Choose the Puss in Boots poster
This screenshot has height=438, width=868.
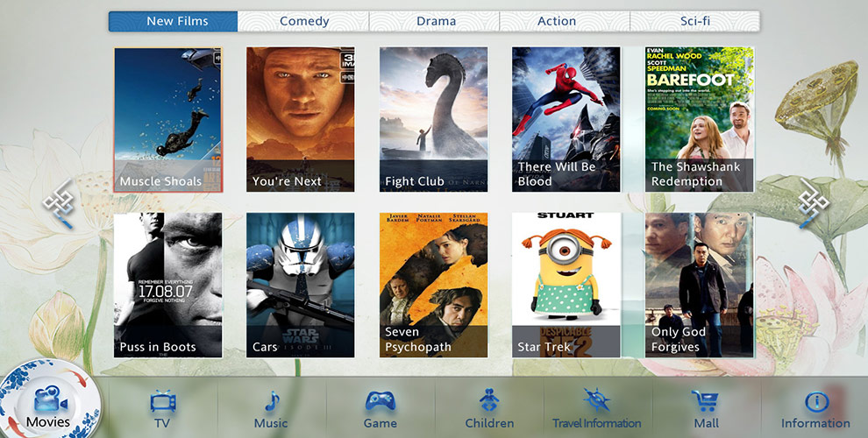coord(168,285)
